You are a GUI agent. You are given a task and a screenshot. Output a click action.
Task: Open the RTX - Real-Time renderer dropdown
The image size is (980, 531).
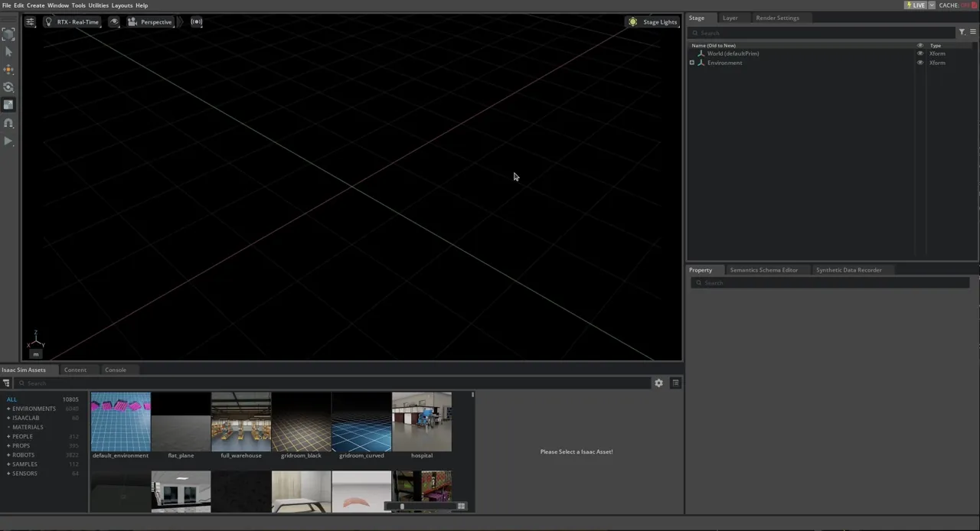(77, 21)
